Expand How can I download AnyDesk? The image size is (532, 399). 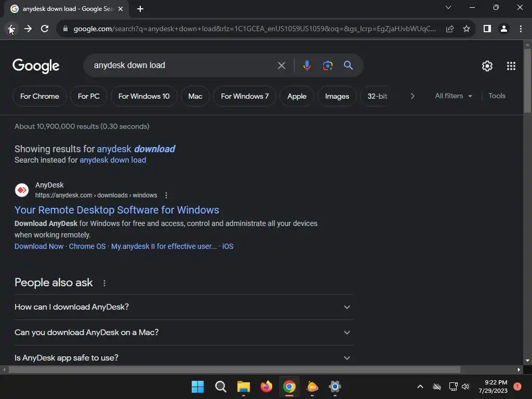(x=184, y=307)
